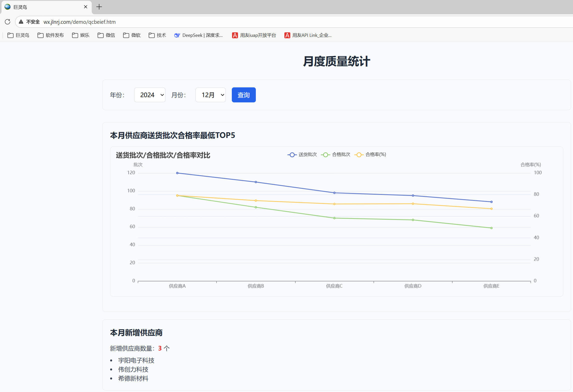Open the 娱乐 bookmarks folder

[x=81, y=35]
